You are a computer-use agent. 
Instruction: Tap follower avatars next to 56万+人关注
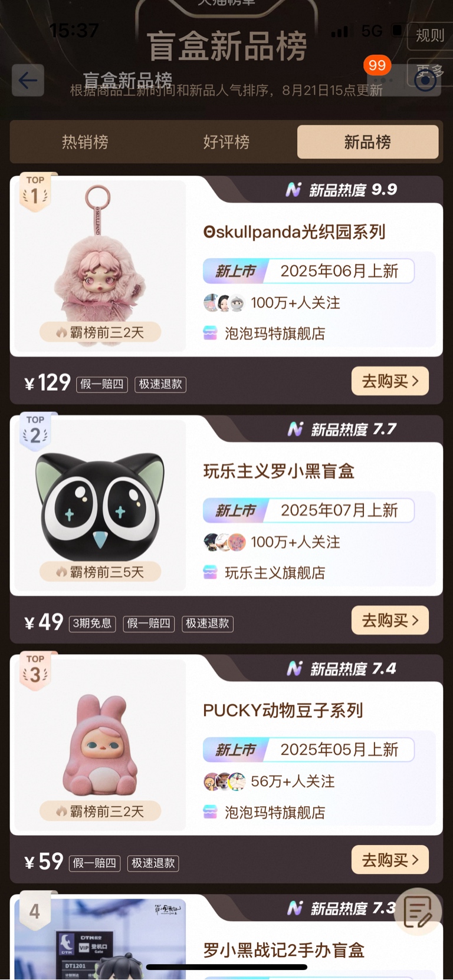coord(225,781)
